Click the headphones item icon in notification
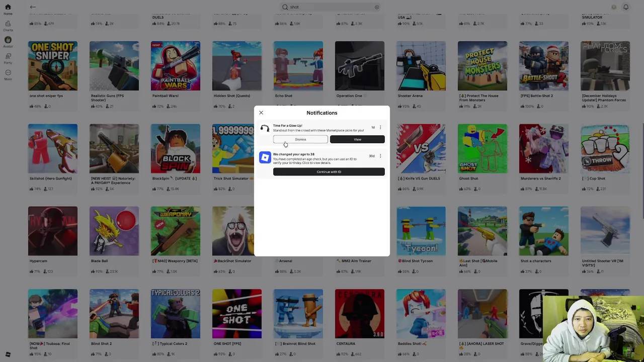 (265, 128)
